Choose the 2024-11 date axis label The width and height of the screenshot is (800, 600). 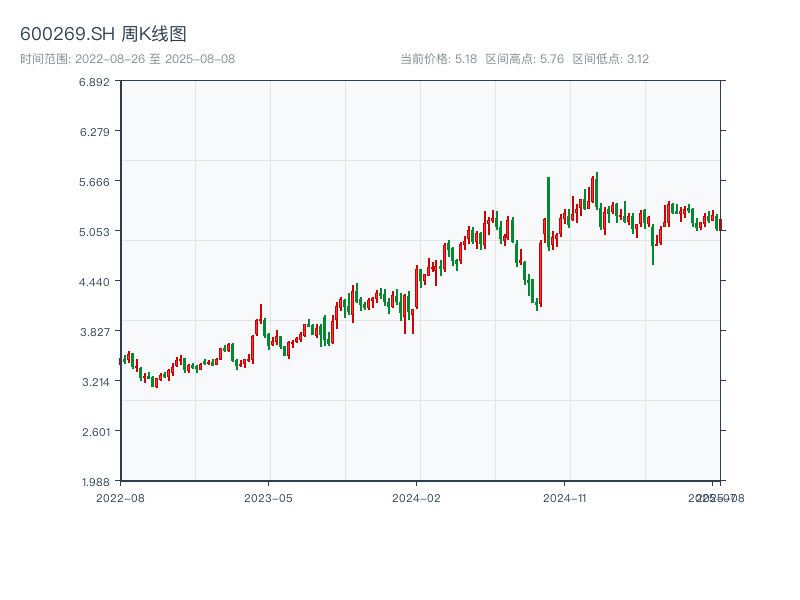point(566,497)
